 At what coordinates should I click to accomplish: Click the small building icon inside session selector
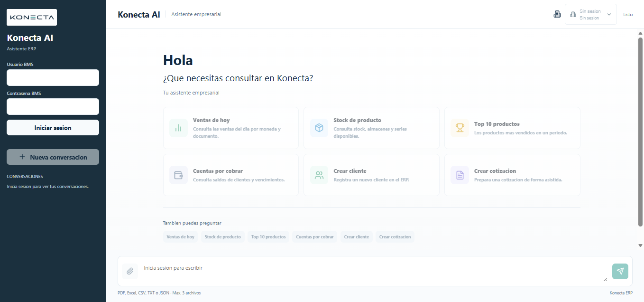[x=573, y=15]
